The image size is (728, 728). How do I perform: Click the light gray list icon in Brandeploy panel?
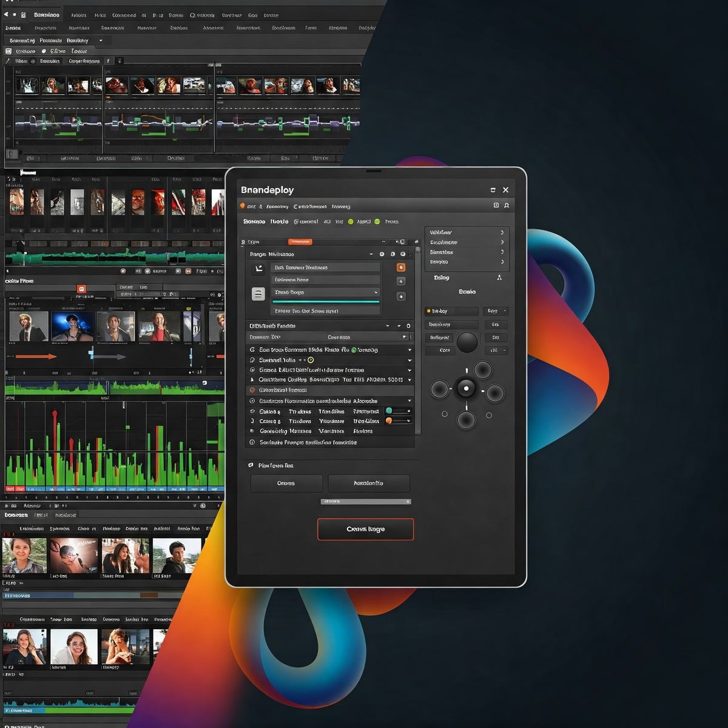pyautogui.click(x=258, y=294)
